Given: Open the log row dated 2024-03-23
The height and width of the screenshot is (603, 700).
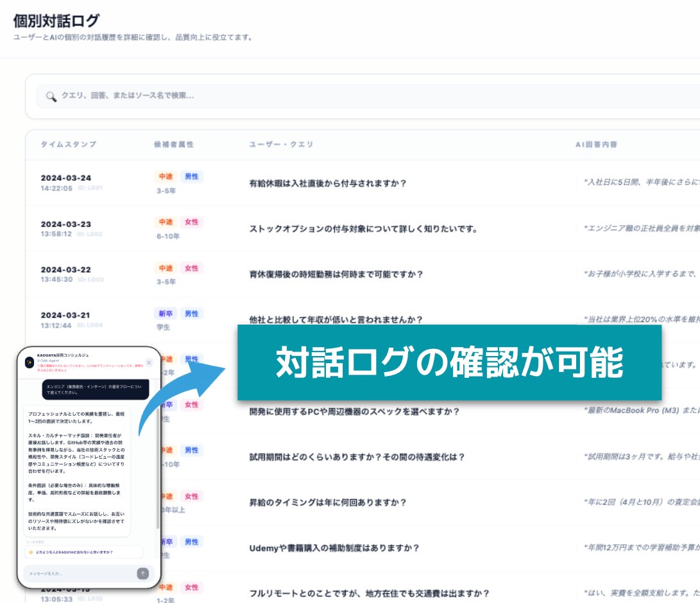Looking at the screenshot, I should (x=363, y=228).
